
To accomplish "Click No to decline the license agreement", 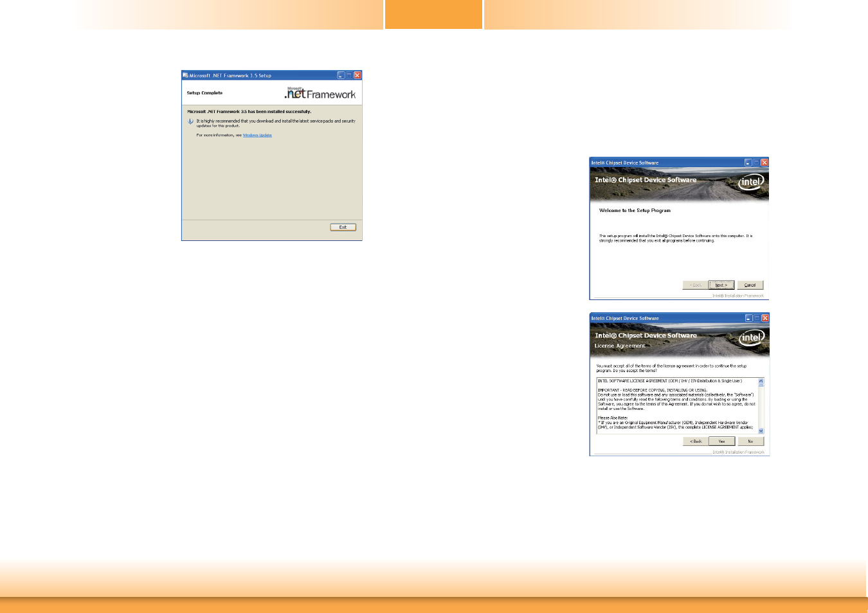I will (751, 441).
